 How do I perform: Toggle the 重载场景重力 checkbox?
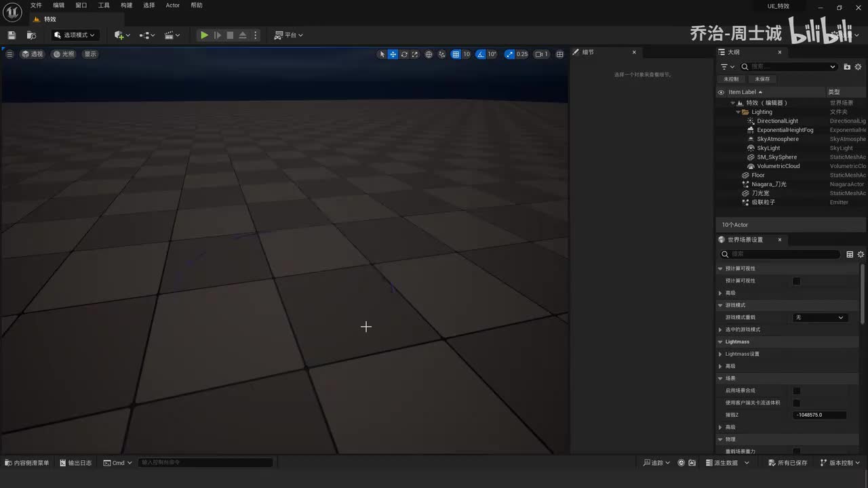797,451
